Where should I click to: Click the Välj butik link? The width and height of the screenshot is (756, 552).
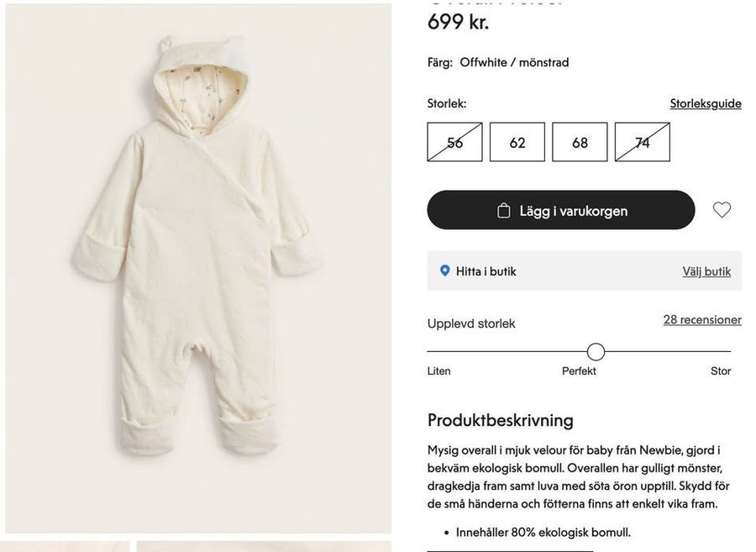[x=706, y=271]
